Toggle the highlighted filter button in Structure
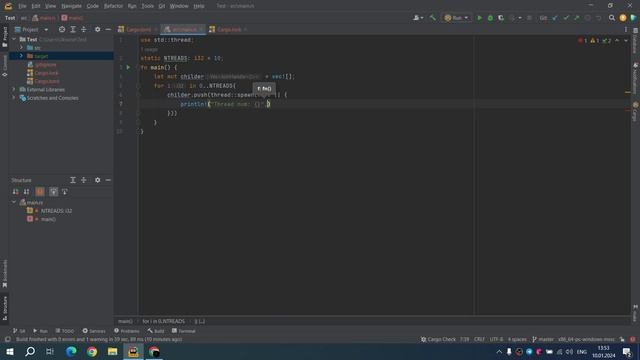 (53, 192)
